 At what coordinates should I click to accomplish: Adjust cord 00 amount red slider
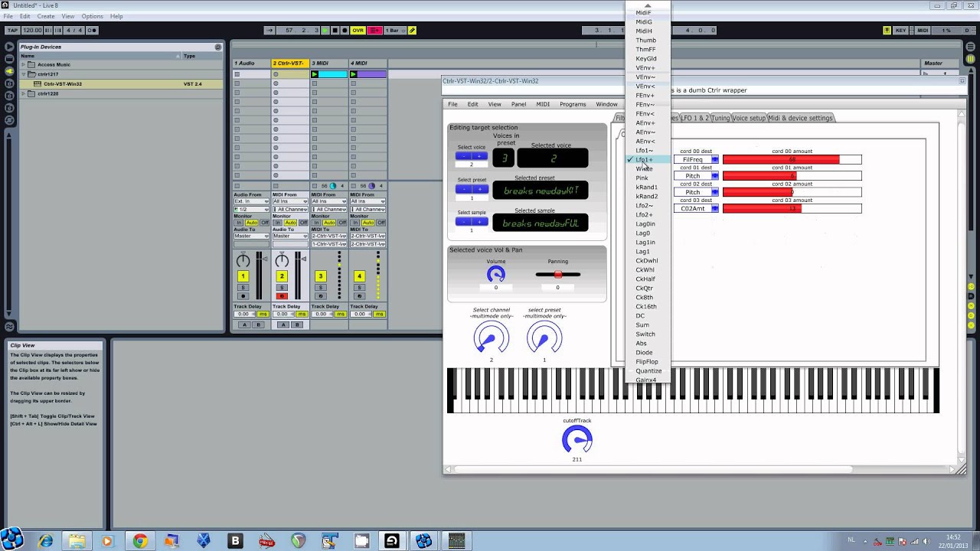click(x=792, y=160)
